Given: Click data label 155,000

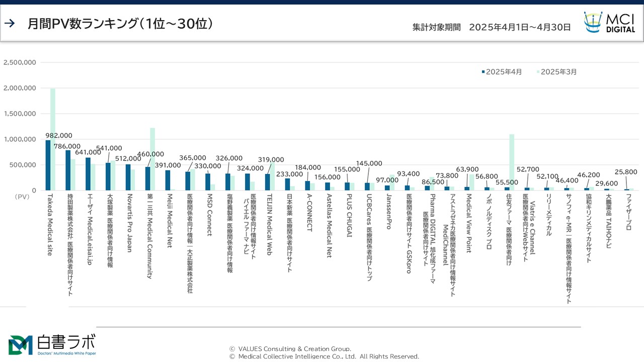Looking at the screenshot, I should [x=347, y=169].
